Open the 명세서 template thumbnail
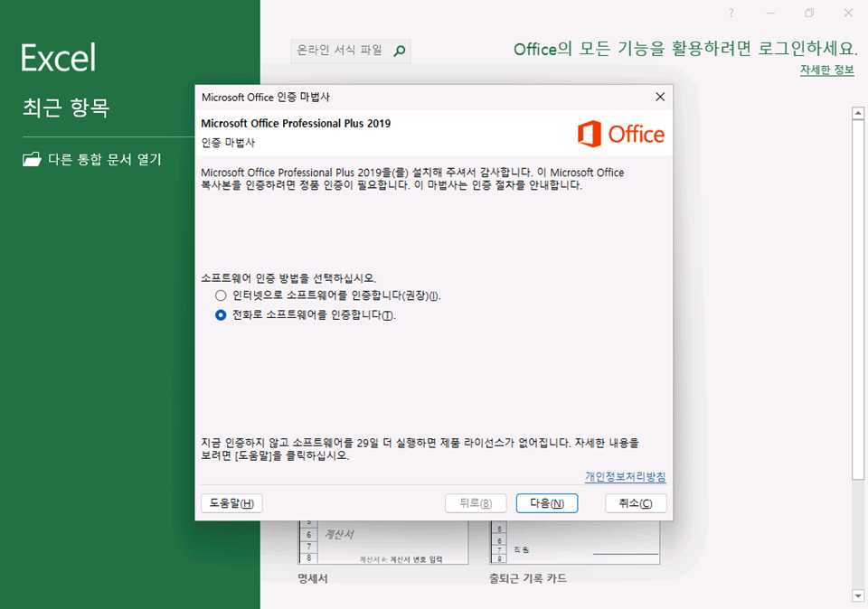Viewport: 868px width, 609px height. tap(383, 543)
